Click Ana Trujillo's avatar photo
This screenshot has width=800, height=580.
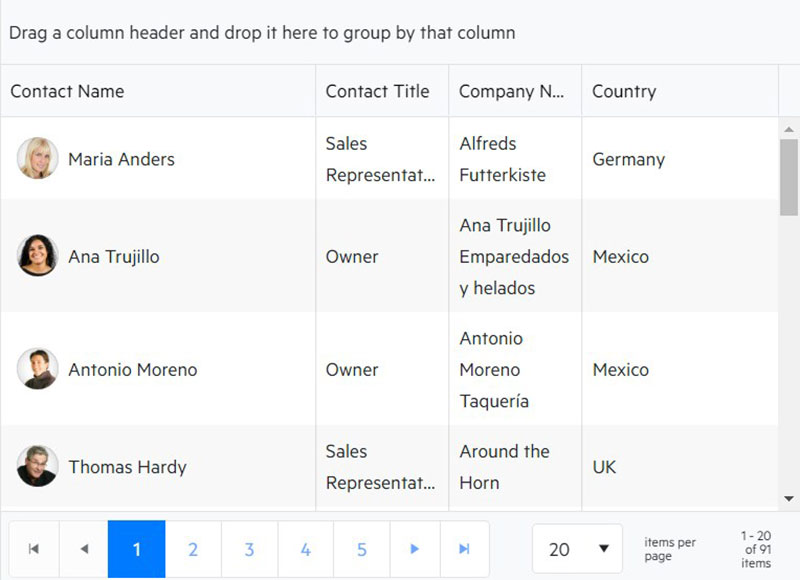(x=37, y=256)
